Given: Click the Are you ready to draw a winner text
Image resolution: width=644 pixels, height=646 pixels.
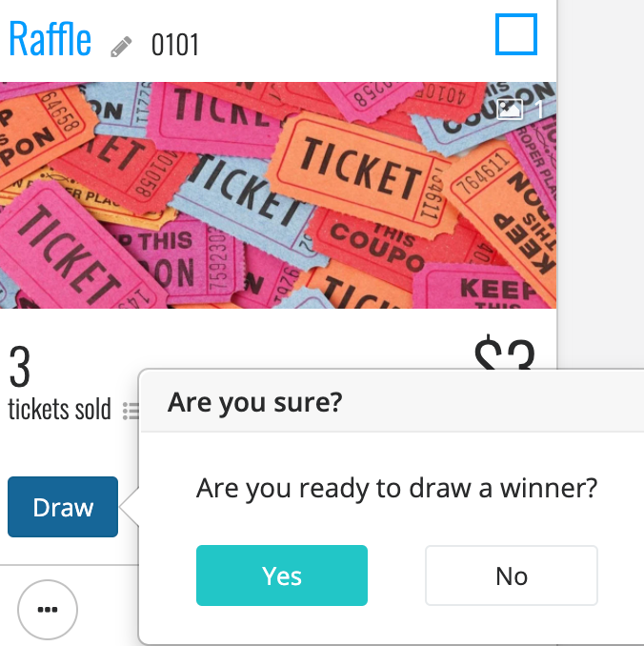Looking at the screenshot, I should pyautogui.click(x=396, y=488).
